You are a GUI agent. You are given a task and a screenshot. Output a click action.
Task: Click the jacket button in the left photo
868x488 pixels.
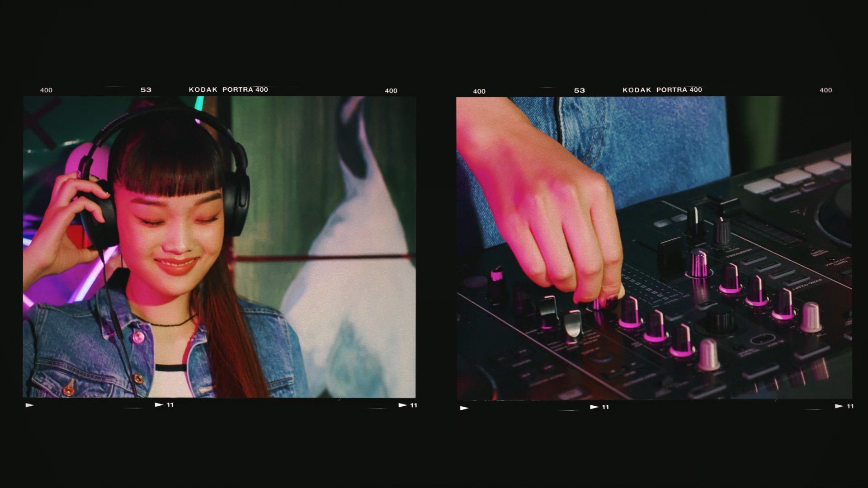139,337
